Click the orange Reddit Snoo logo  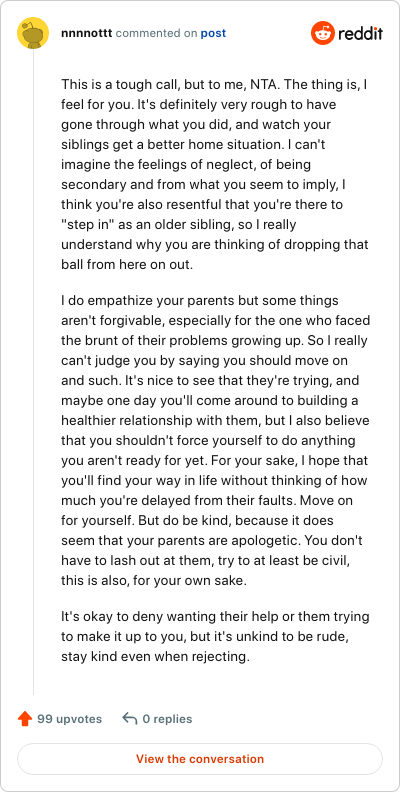coord(322,33)
